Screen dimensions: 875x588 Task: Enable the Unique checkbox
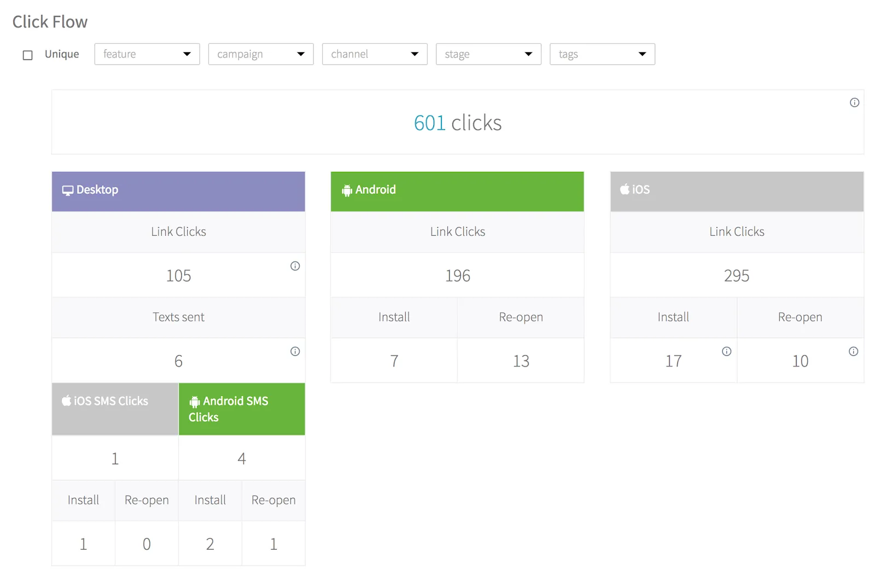27,54
